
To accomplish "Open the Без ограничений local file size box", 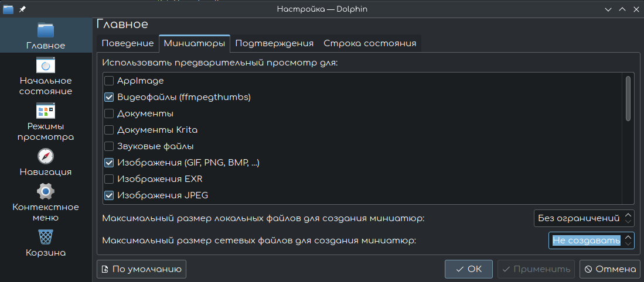I will coord(584,218).
